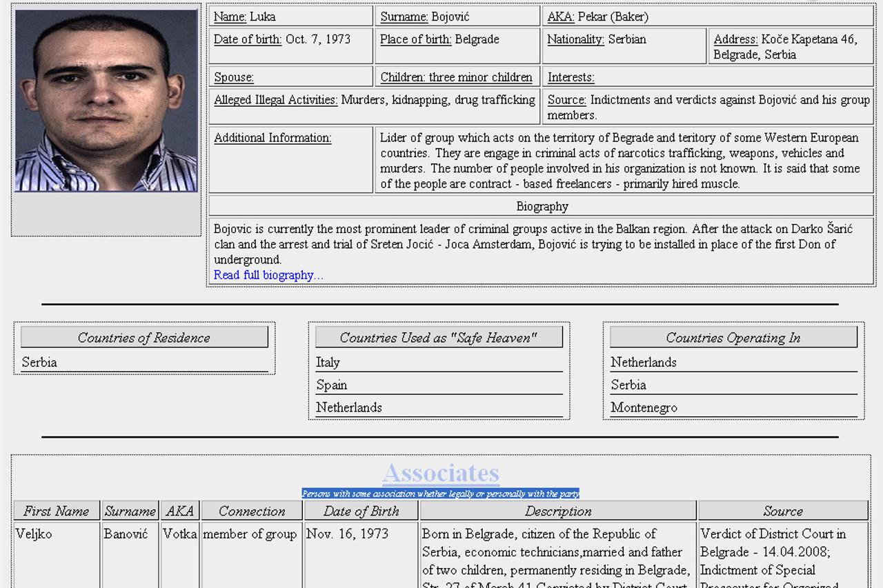Select the "Surname: Bojović" cell
Image resolution: width=883 pixels, height=588 pixels.
[457, 17]
